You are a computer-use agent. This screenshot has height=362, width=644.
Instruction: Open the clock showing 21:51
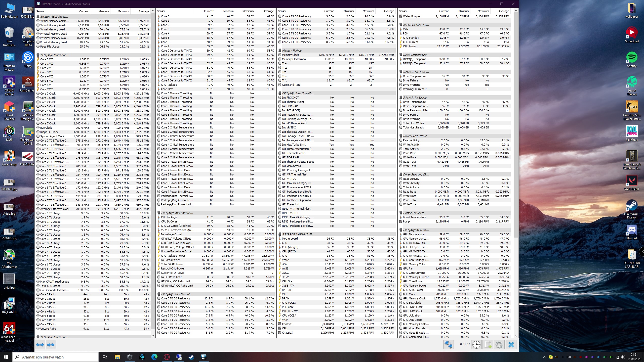tap(634, 357)
